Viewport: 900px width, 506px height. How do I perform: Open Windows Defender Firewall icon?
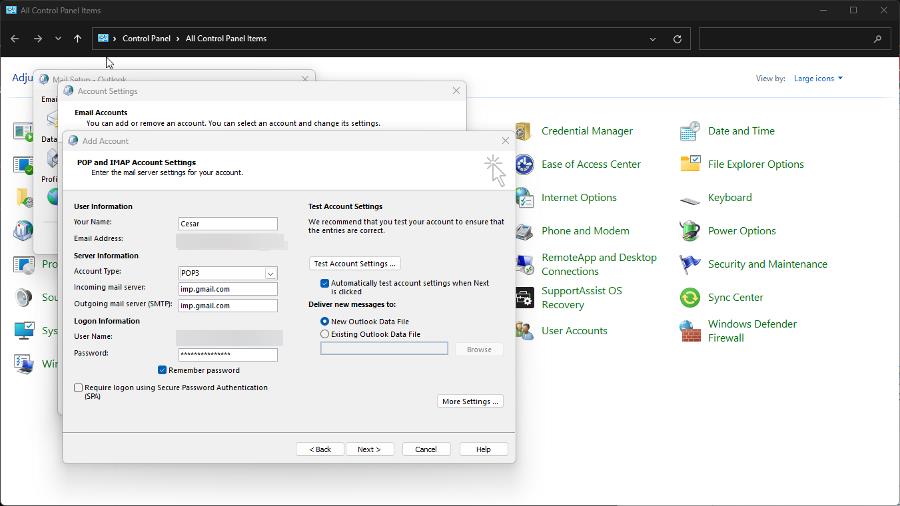[690, 331]
